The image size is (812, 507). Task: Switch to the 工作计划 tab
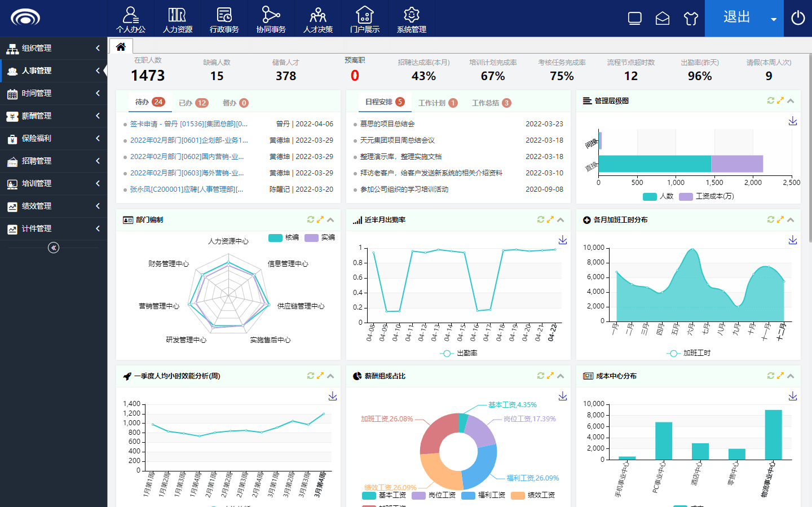coord(438,103)
